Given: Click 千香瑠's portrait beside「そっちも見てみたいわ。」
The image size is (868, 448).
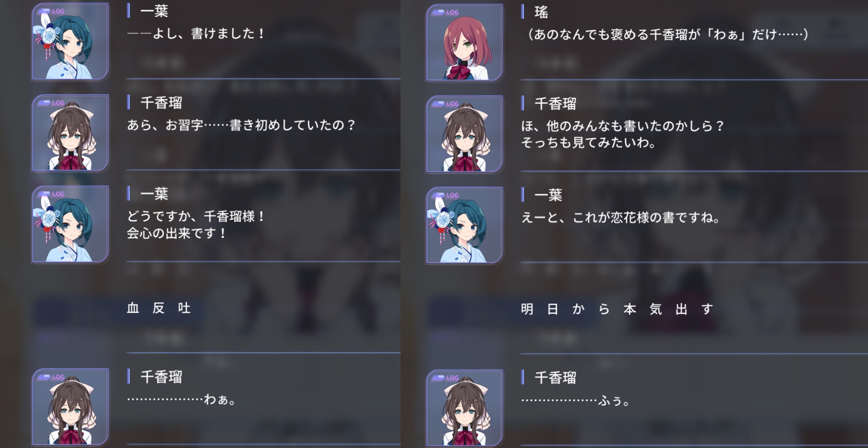Looking at the screenshot, I should pos(465,134).
